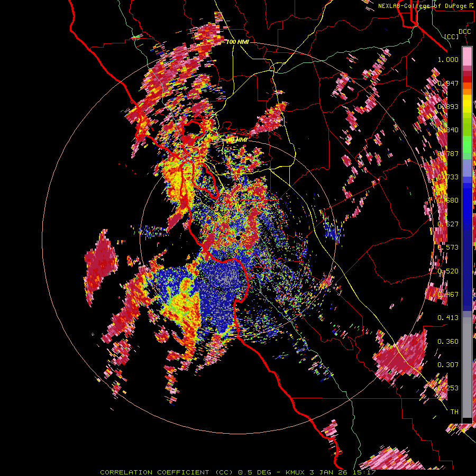Click the DCC label above the color scale

pos(464,32)
